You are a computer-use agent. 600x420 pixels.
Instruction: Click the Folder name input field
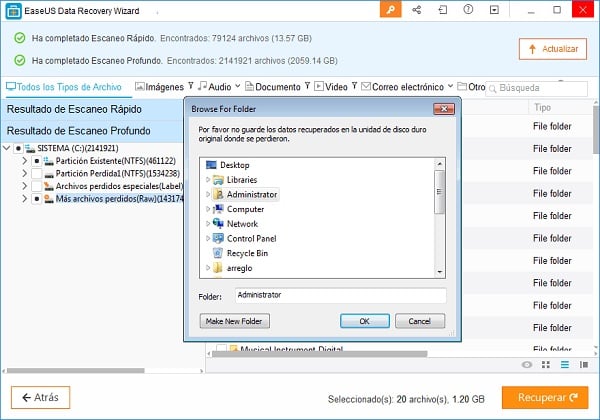click(341, 295)
